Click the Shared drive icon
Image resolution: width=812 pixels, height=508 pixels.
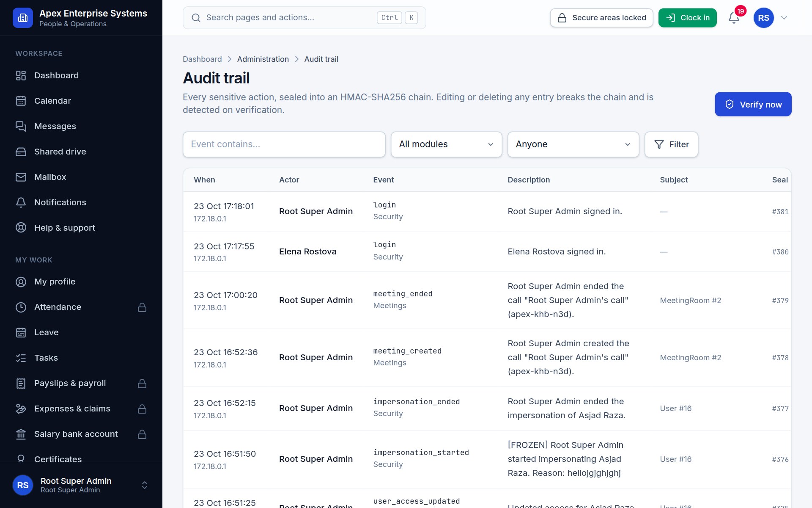[x=21, y=152]
